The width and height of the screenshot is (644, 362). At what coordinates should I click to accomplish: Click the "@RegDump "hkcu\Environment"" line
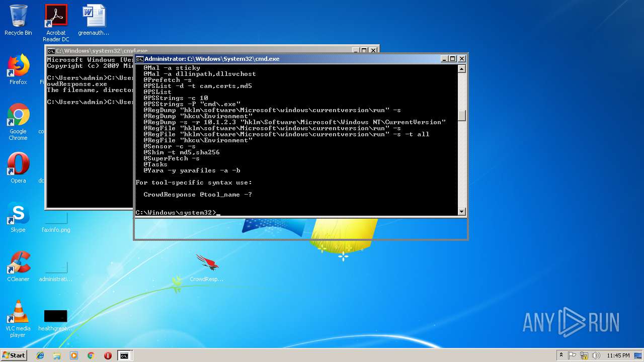pyautogui.click(x=198, y=116)
